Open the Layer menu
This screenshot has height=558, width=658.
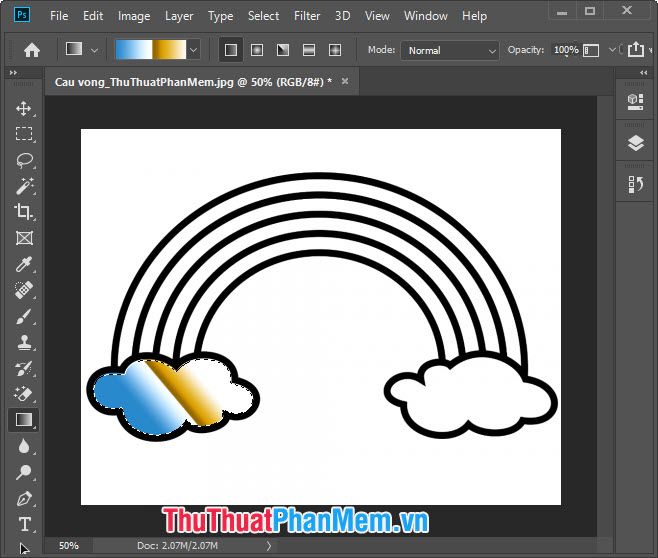click(179, 16)
